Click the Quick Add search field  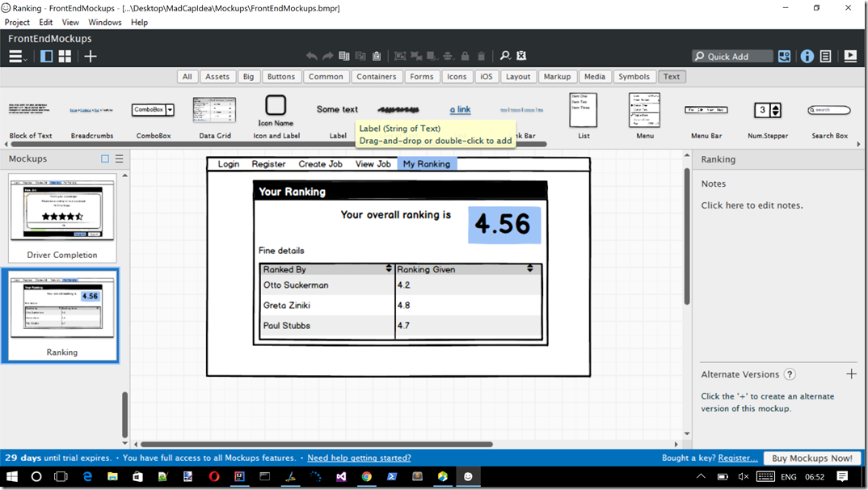coord(732,57)
